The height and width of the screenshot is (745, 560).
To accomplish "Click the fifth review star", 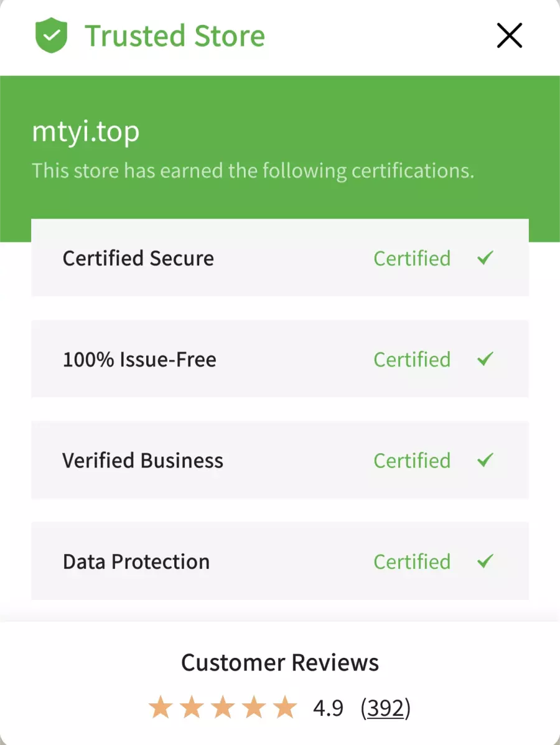I will (x=285, y=707).
